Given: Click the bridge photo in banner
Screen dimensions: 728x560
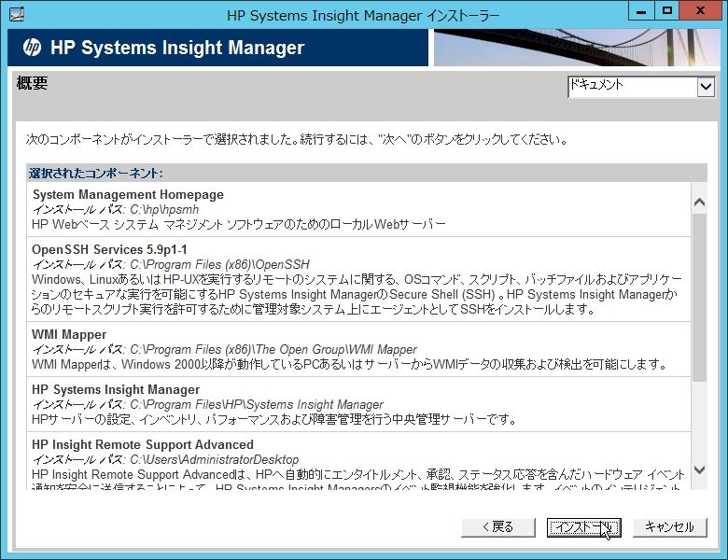Looking at the screenshot, I should coord(576,48).
